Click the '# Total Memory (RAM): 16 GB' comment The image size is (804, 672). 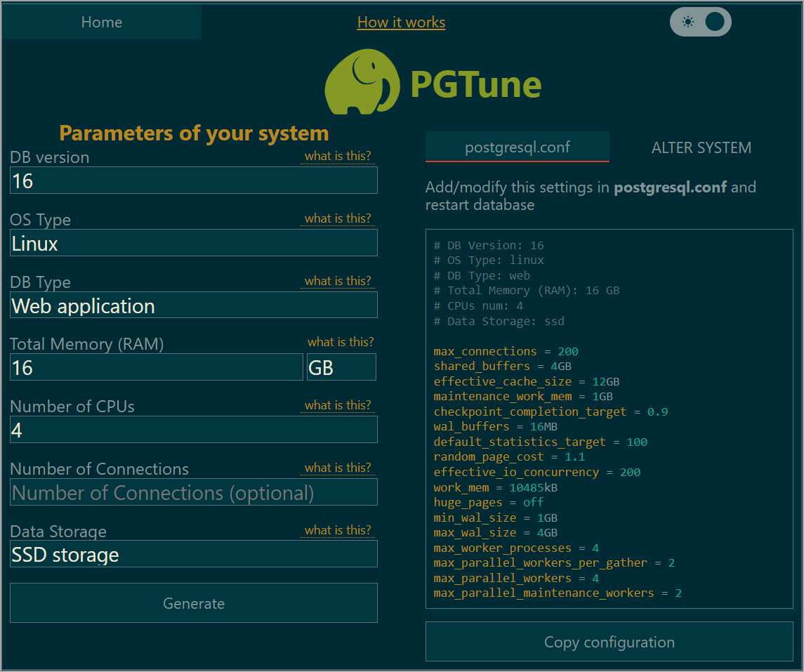click(x=527, y=291)
